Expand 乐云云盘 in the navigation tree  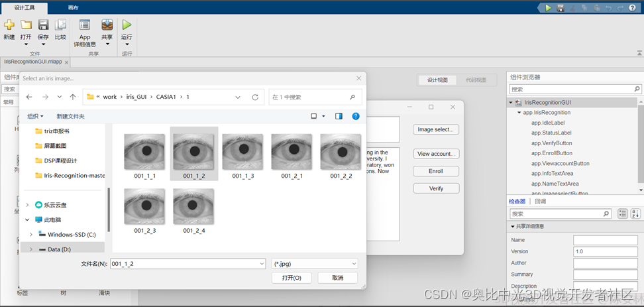tap(28, 205)
